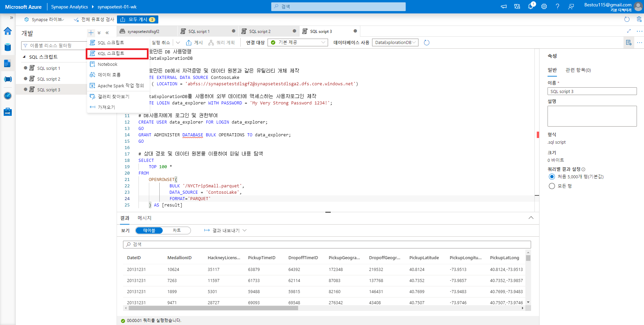Viewport: 644px width, 325px height.
Task: Click the Cancel execution button
Action: click(161, 43)
